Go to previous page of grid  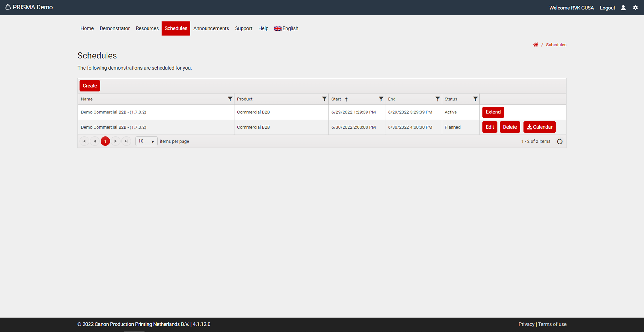pos(95,141)
